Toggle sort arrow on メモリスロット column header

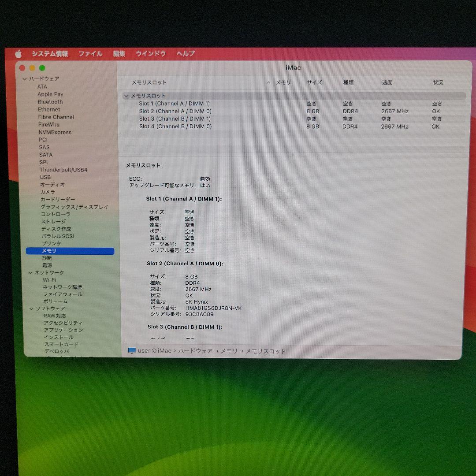[268, 82]
